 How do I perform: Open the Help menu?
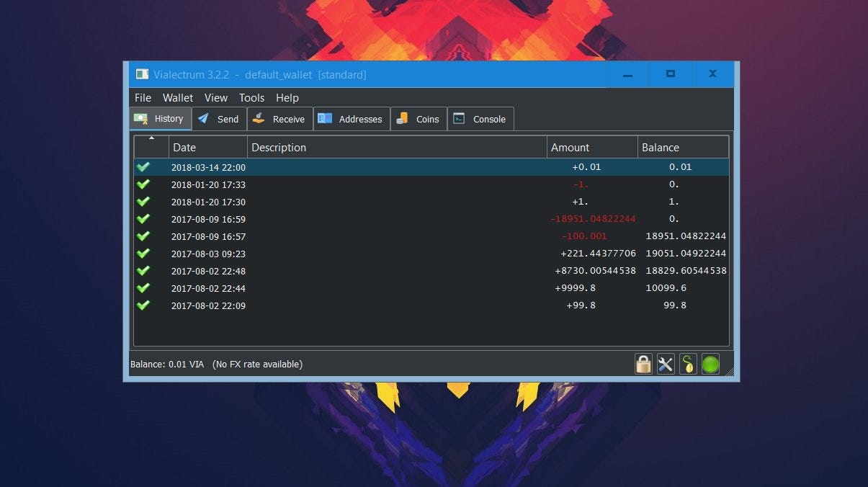tap(287, 98)
